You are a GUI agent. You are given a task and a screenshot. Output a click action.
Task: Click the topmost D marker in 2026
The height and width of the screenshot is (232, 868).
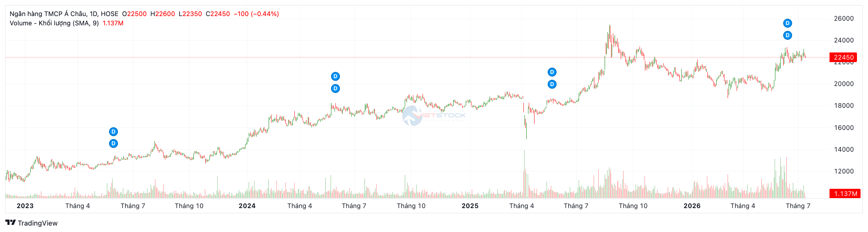787,23
